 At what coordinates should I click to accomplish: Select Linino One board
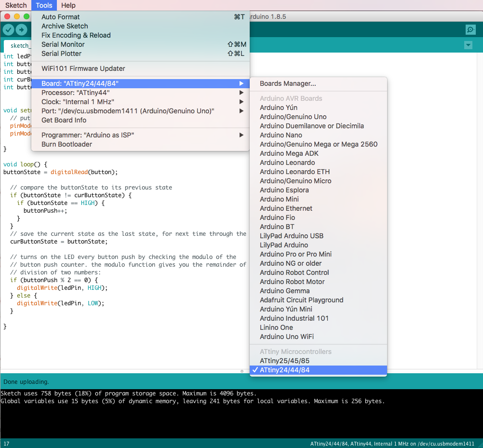pos(318,327)
